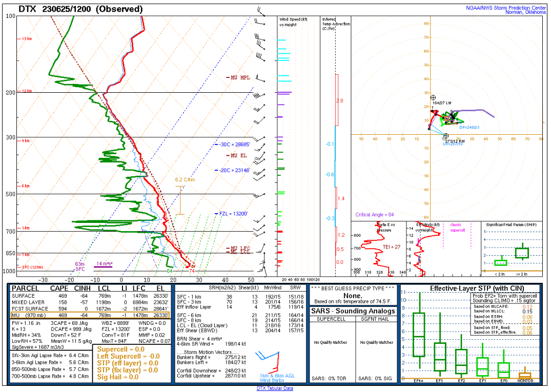This screenshot has height=392, width=551.
Task: Select the NONTOR box plot
Action: 525,375
